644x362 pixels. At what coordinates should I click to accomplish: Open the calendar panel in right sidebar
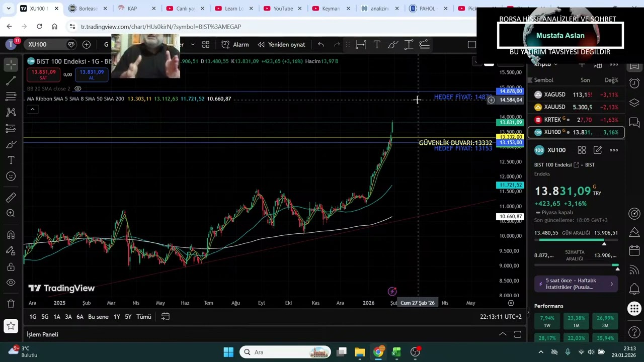coord(634,250)
